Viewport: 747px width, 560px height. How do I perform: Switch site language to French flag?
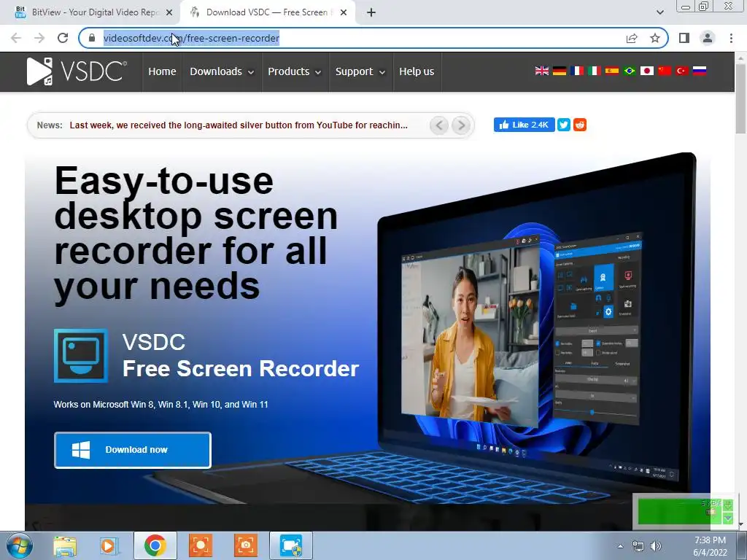577,71
